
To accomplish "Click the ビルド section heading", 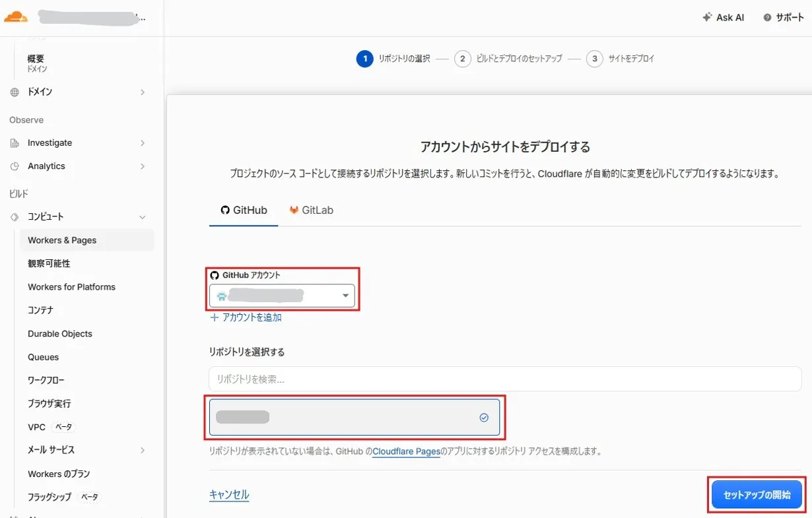I will 18,194.
